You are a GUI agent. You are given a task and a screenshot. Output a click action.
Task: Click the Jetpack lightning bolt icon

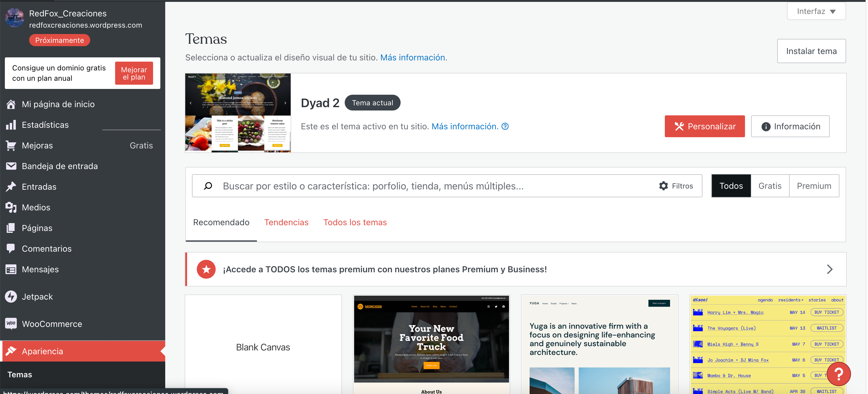11,297
